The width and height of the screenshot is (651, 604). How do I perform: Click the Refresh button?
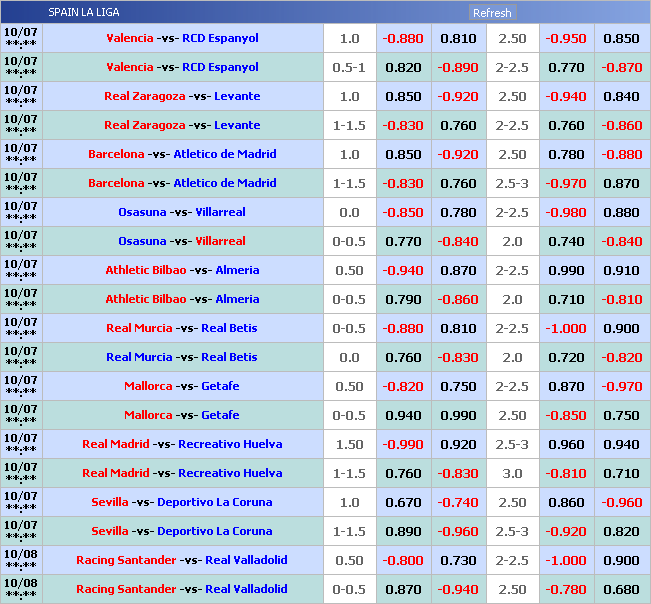[492, 13]
